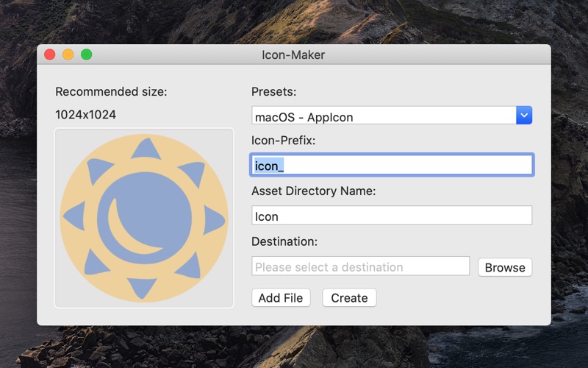
Task: Edit the Asset Directory Name field
Action: [x=392, y=215]
